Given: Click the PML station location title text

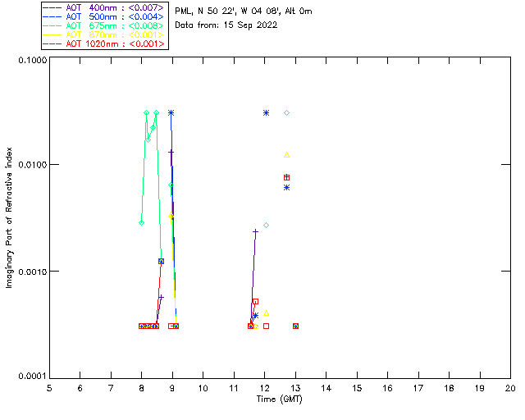Looking at the screenshot, I should pos(244,11).
